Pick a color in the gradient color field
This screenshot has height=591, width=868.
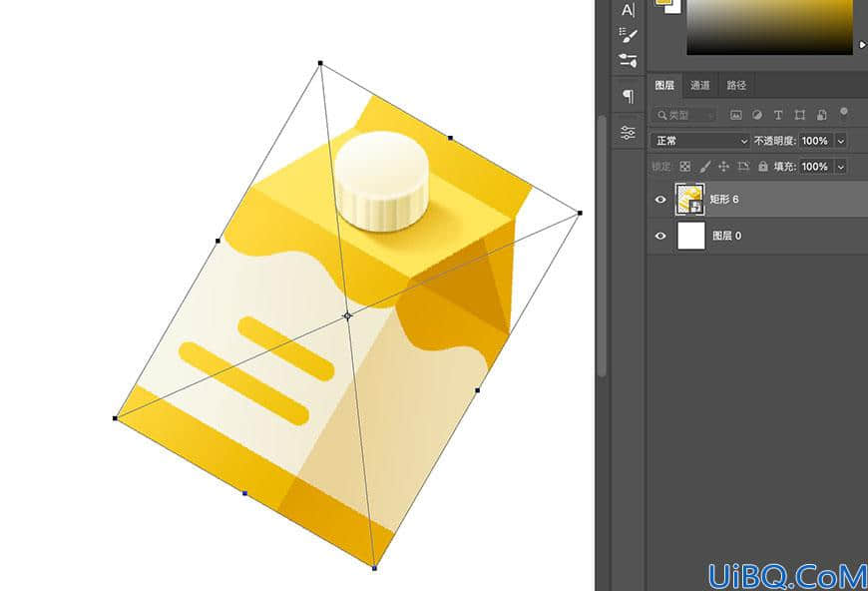click(769, 27)
